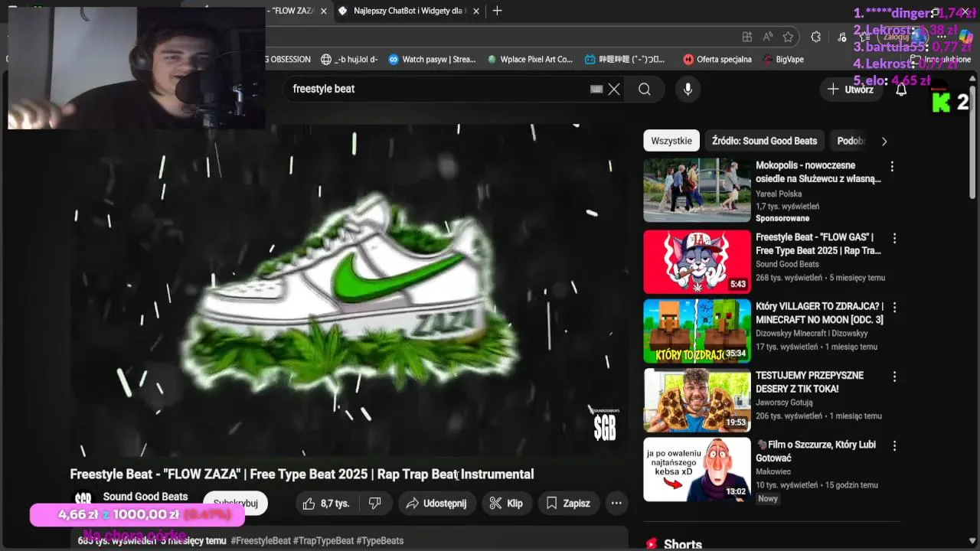Click Film o Szczurze, Który Lubi Gotować title
The width and height of the screenshot is (980, 551).
point(815,452)
